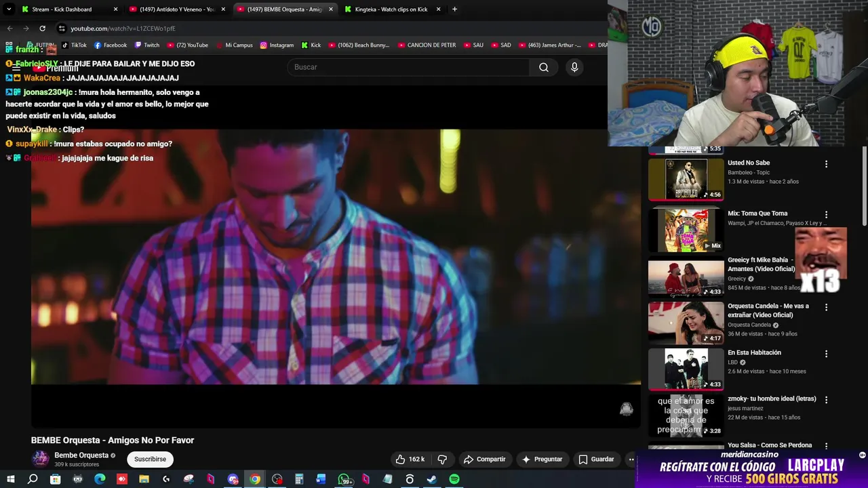
Task: Open Windows taskbar search
Action: point(33,479)
